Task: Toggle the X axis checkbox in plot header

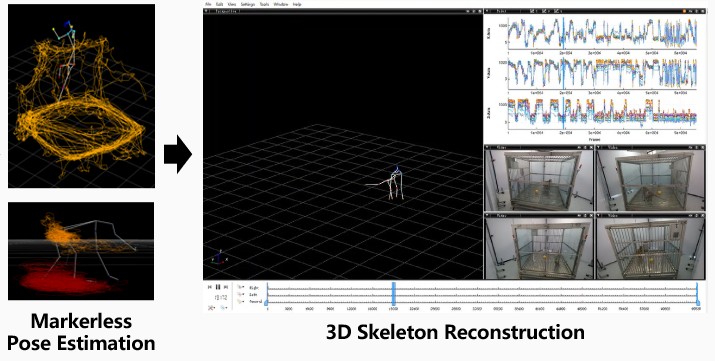Action: pos(533,11)
